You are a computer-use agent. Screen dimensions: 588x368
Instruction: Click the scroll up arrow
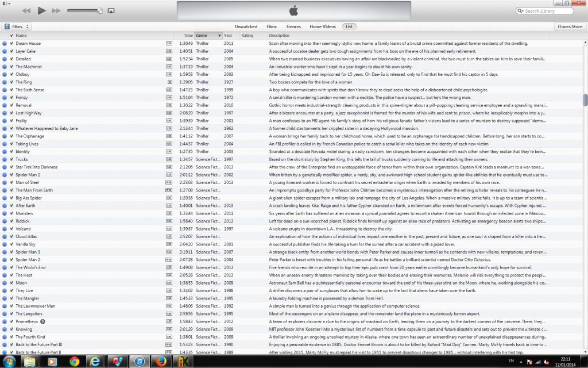[585, 43]
